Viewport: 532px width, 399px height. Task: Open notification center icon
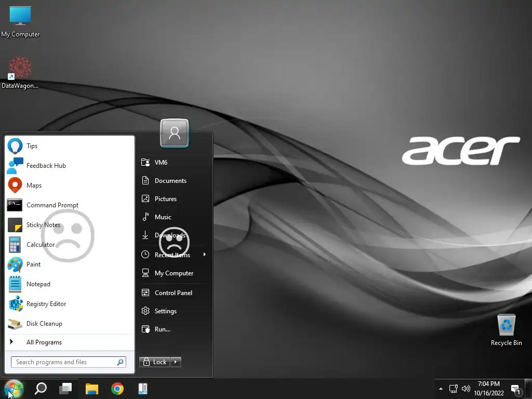[516, 390]
